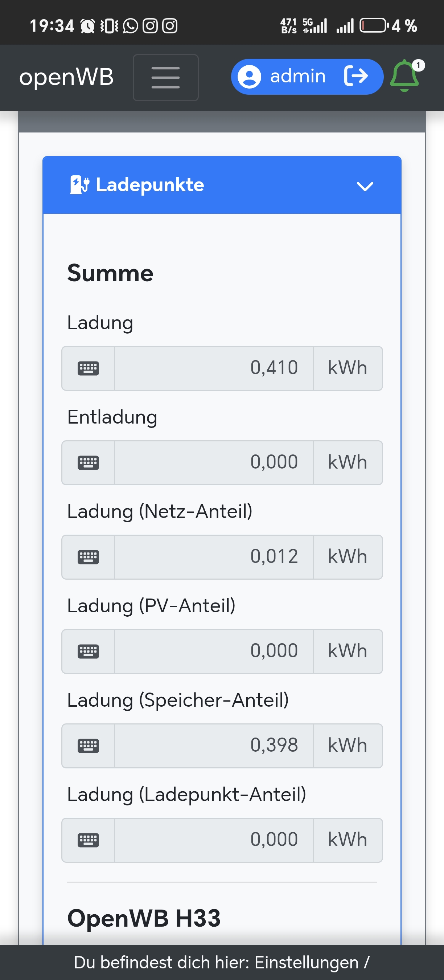
Task: Click the Ladung (Speicher-Anteil) value 0,398
Action: tap(214, 746)
